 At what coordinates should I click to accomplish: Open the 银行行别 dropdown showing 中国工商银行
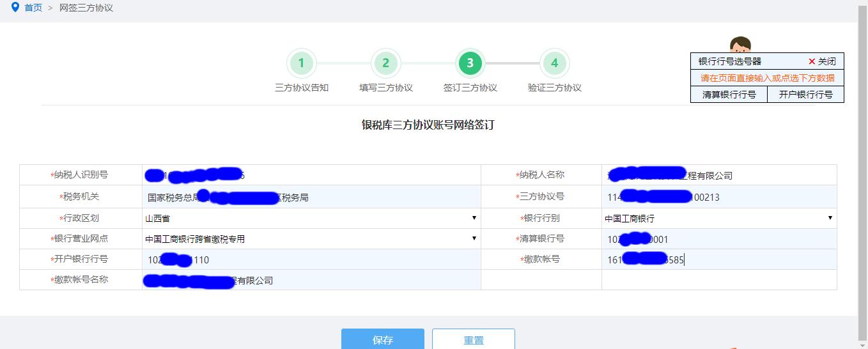(719, 218)
